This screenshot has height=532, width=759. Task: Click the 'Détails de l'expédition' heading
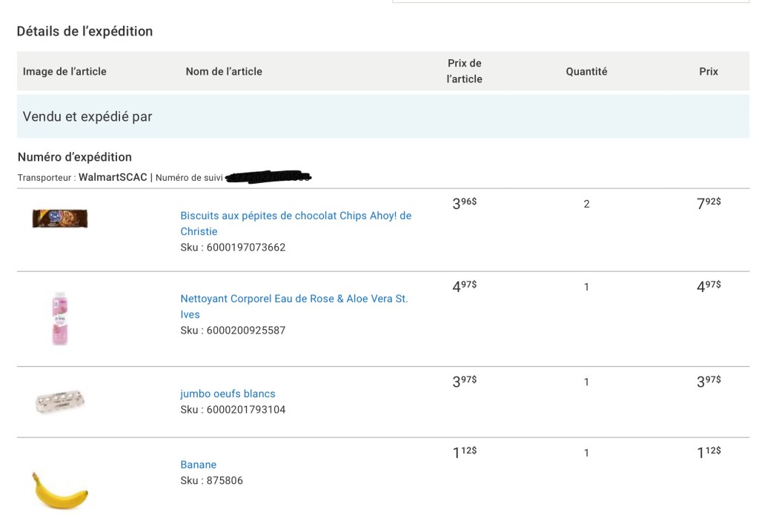pos(84,31)
